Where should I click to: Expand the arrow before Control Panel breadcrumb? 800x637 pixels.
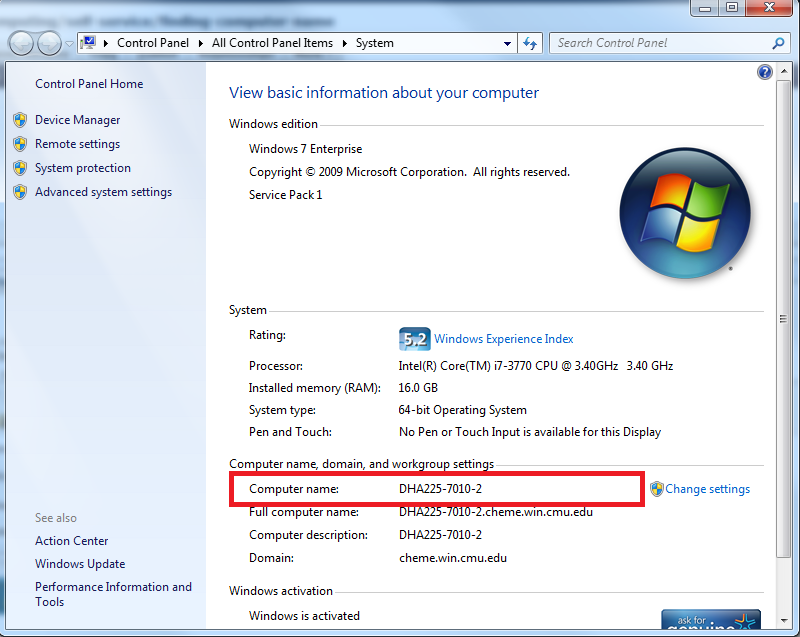[x=106, y=43]
